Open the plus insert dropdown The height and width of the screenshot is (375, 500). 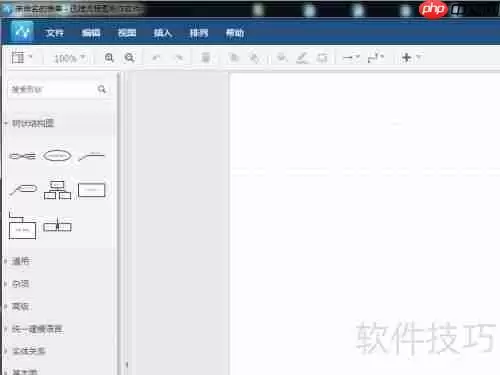click(x=412, y=58)
